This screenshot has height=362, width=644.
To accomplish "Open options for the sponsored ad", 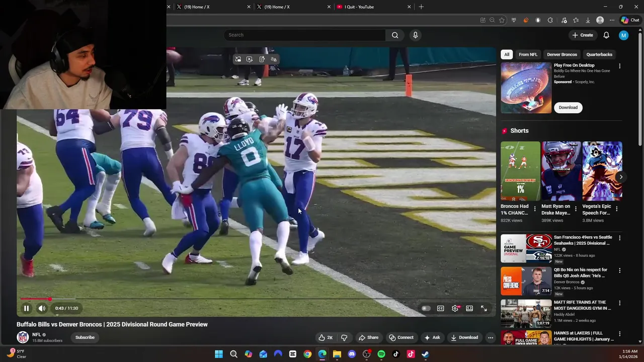I will [x=619, y=66].
